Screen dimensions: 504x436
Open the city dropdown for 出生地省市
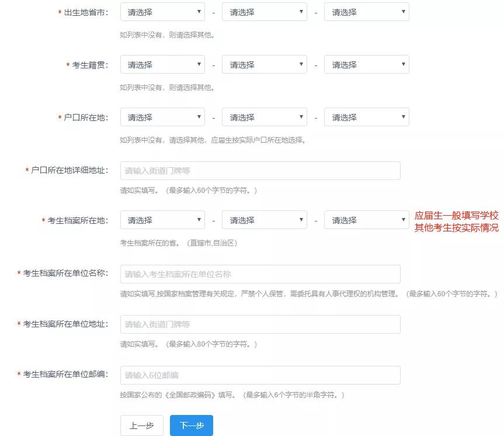pos(264,12)
